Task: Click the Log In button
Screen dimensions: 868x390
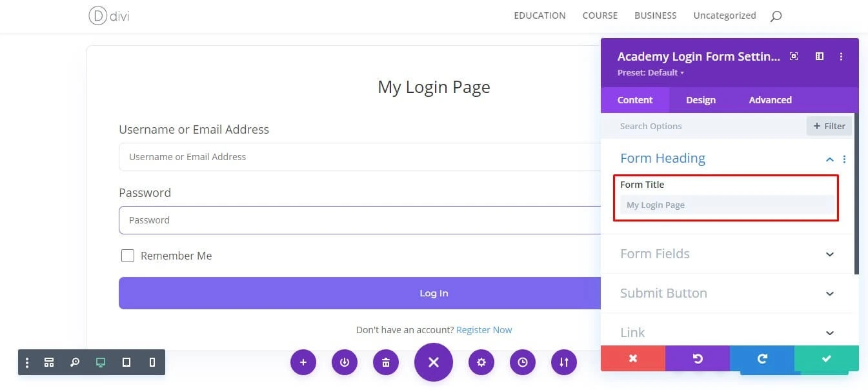Action: (360, 293)
